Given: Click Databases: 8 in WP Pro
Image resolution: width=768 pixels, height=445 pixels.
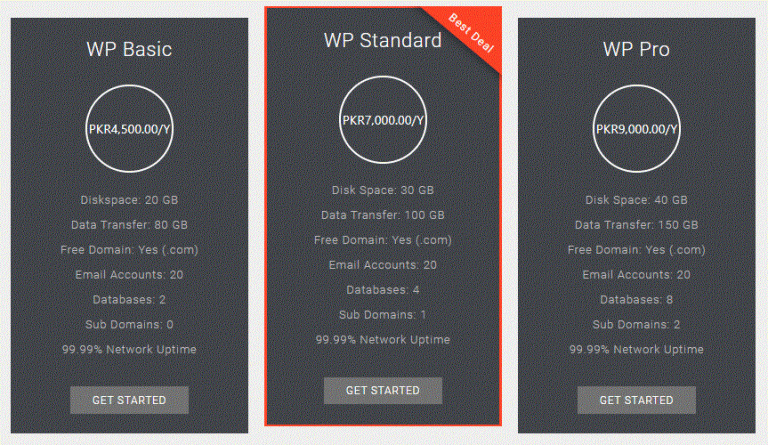Looking at the screenshot, I should 636,299.
